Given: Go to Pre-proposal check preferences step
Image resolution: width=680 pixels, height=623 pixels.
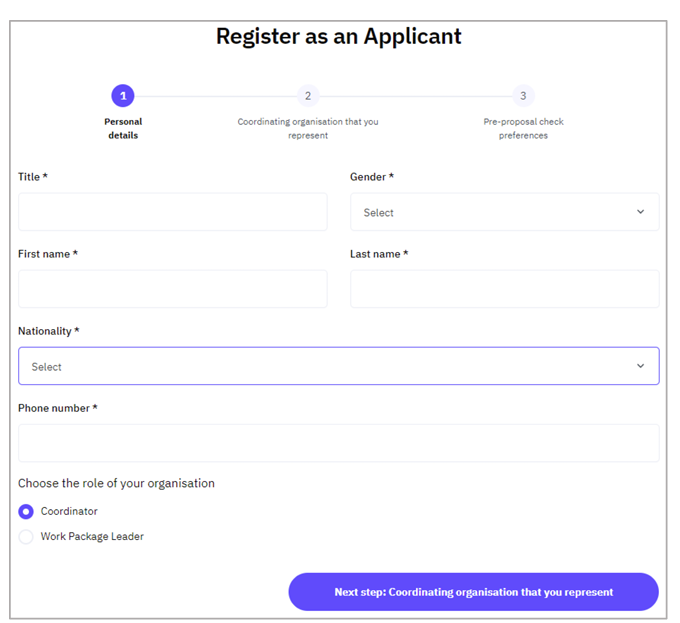Looking at the screenshot, I should [x=523, y=128].
